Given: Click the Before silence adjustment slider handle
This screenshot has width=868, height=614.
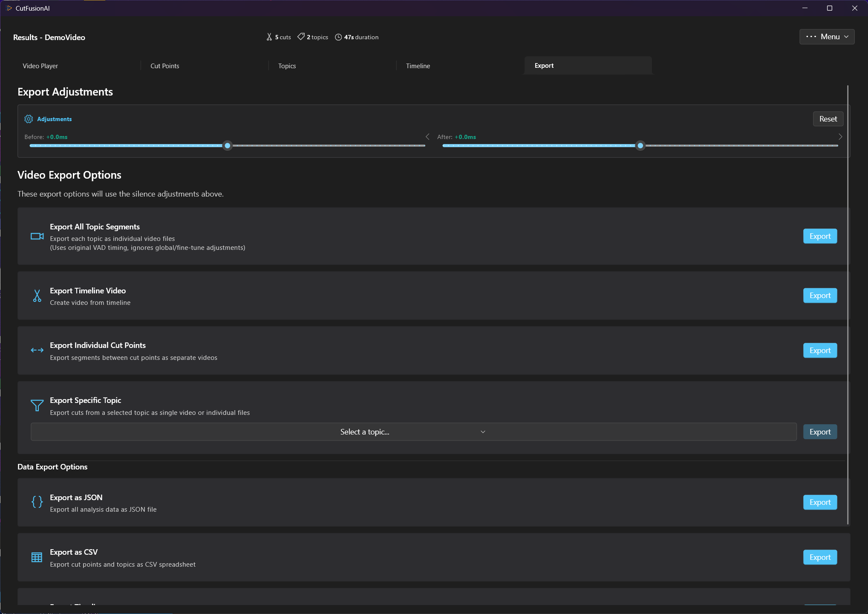Looking at the screenshot, I should [x=228, y=146].
